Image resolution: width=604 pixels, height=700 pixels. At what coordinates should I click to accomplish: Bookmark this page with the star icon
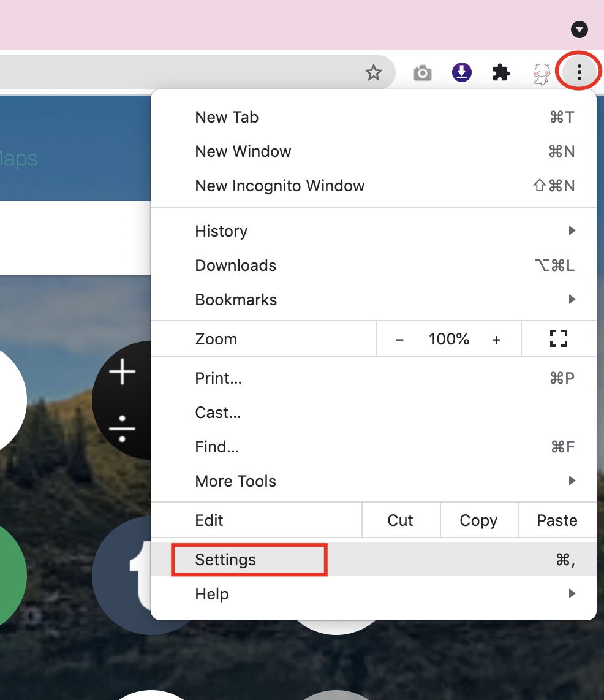click(x=374, y=72)
